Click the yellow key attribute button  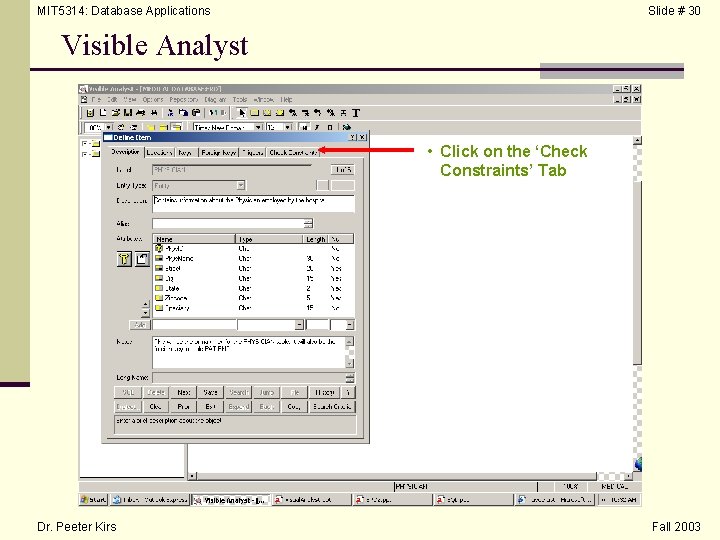124,259
